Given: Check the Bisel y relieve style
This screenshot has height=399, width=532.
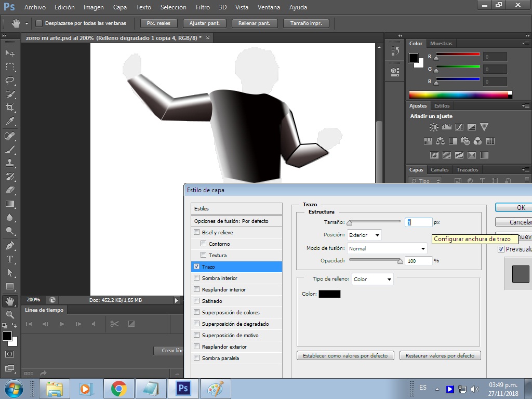Looking at the screenshot, I should click(196, 232).
